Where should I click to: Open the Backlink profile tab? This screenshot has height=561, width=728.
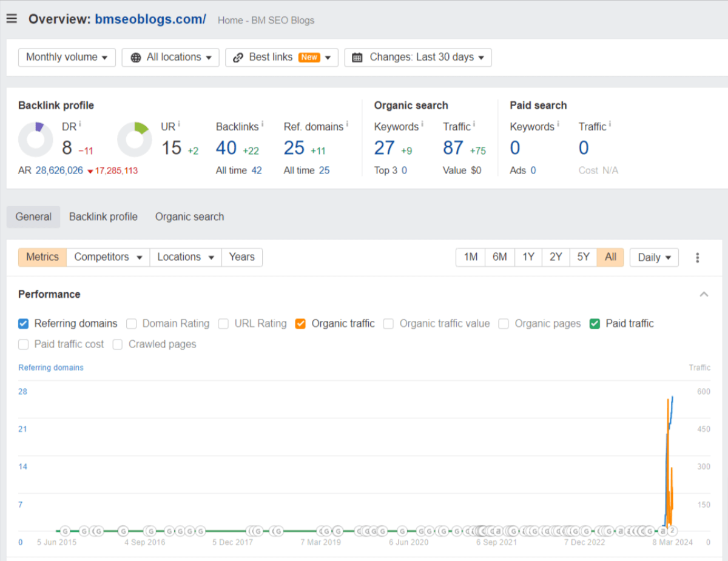pyautogui.click(x=103, y=217)
